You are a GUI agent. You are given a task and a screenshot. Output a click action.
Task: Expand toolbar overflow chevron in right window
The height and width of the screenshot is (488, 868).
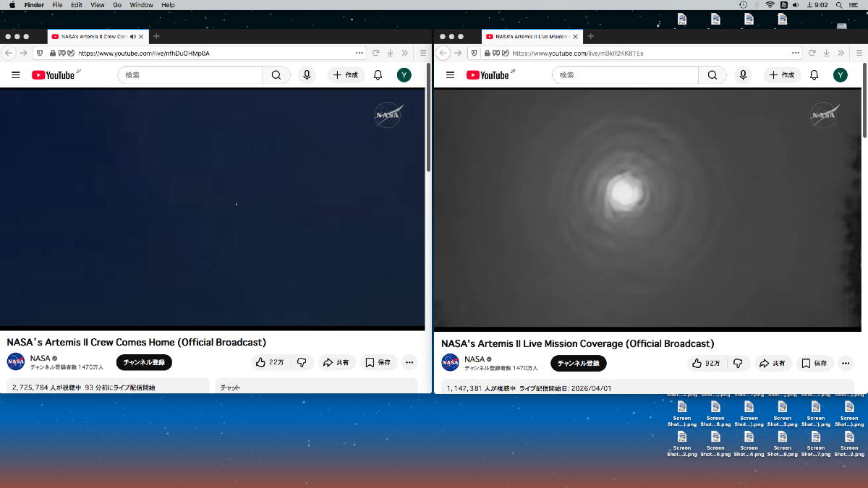pos(841,53)
